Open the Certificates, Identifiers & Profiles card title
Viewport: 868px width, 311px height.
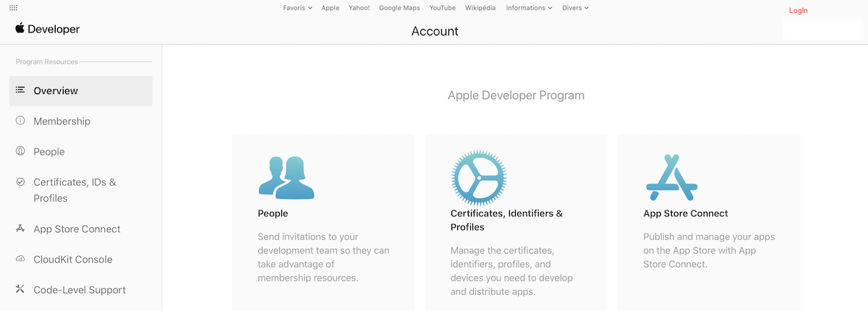coord(506,220)
